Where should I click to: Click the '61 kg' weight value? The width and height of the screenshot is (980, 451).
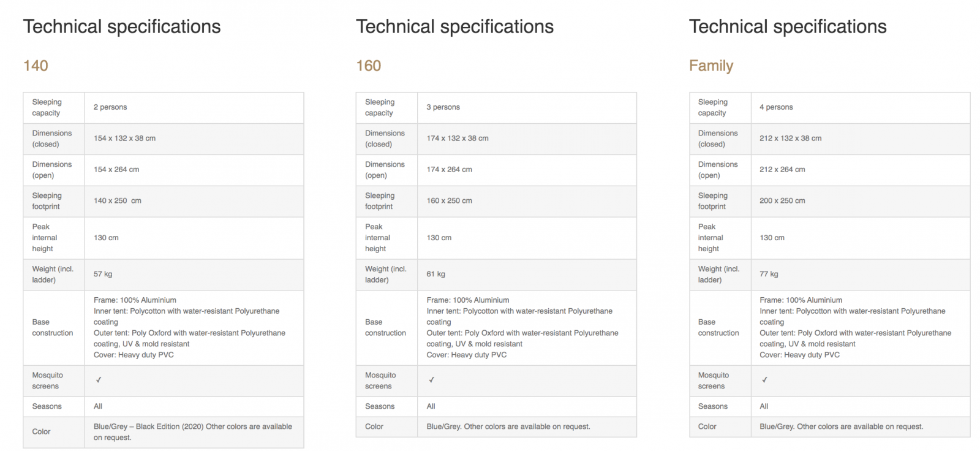point(436,275)
